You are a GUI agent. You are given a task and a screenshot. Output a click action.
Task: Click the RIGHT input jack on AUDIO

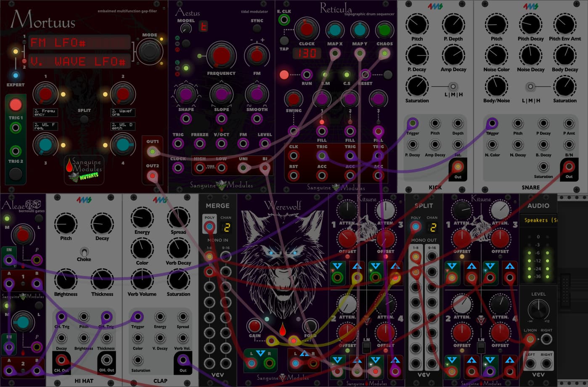coord(546,339)
